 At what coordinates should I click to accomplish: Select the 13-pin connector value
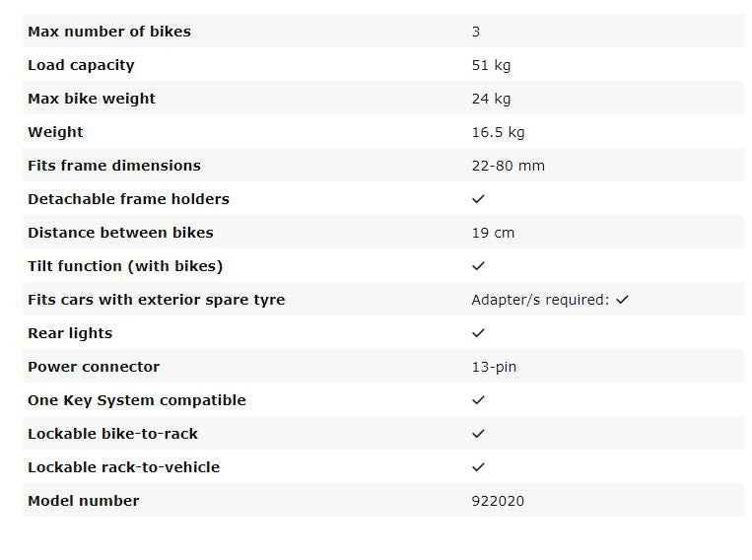point(494,367)
